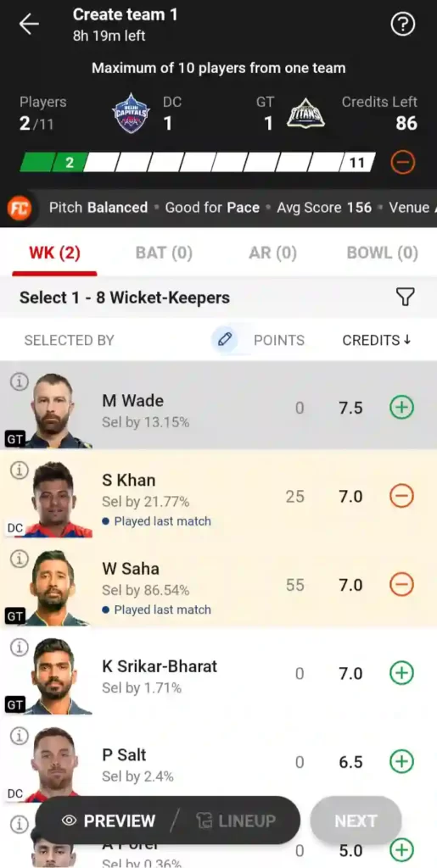The image size is (437, 868).
Task: Switch to the BOWL tab
Action: pyautogui.click(x=382, y=253)
